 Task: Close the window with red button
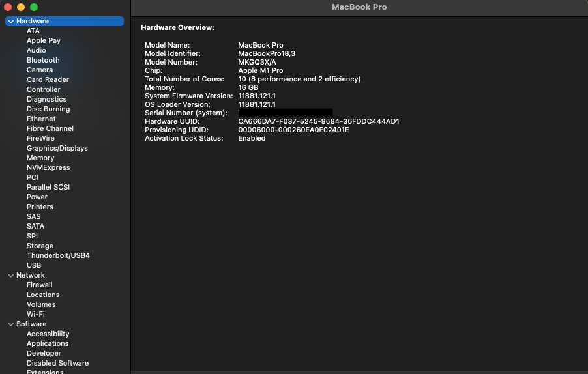pos(8,7)
